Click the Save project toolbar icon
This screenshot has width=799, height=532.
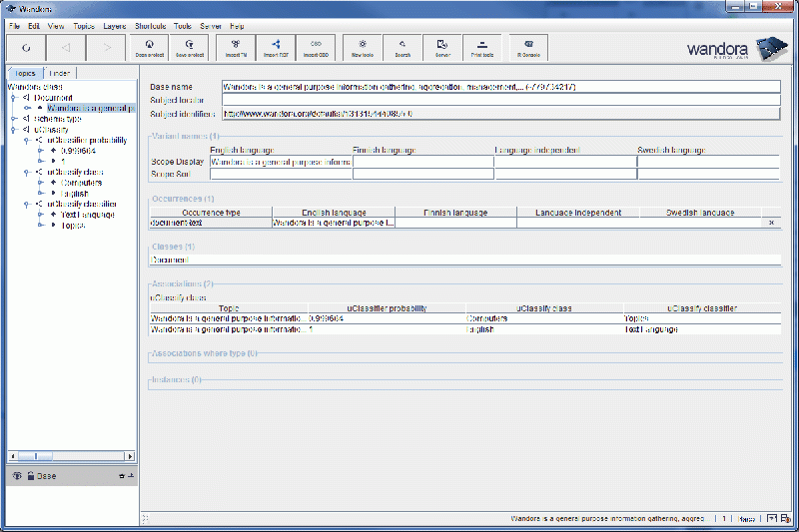(190, 47)
